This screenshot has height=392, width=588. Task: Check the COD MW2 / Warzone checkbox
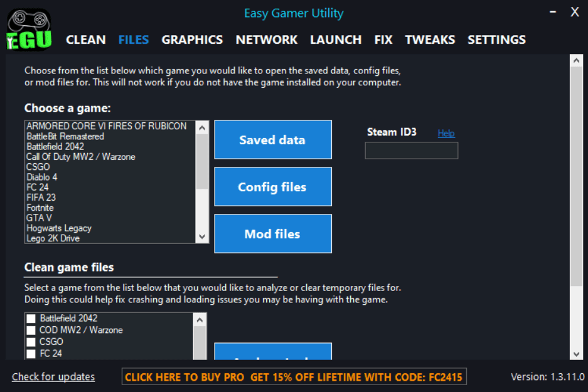coord(31,330)
